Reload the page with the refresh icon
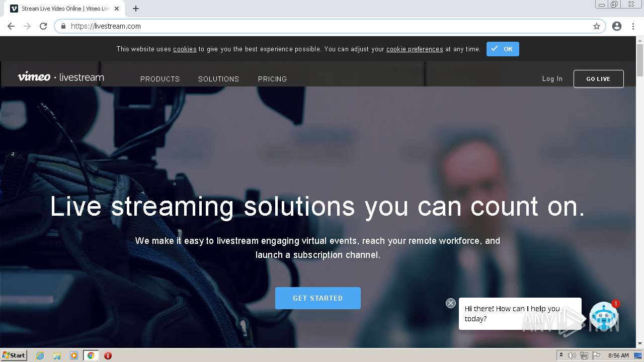Image resolution: width=644 pixels, height=362 pixels. tap(43, 26)
